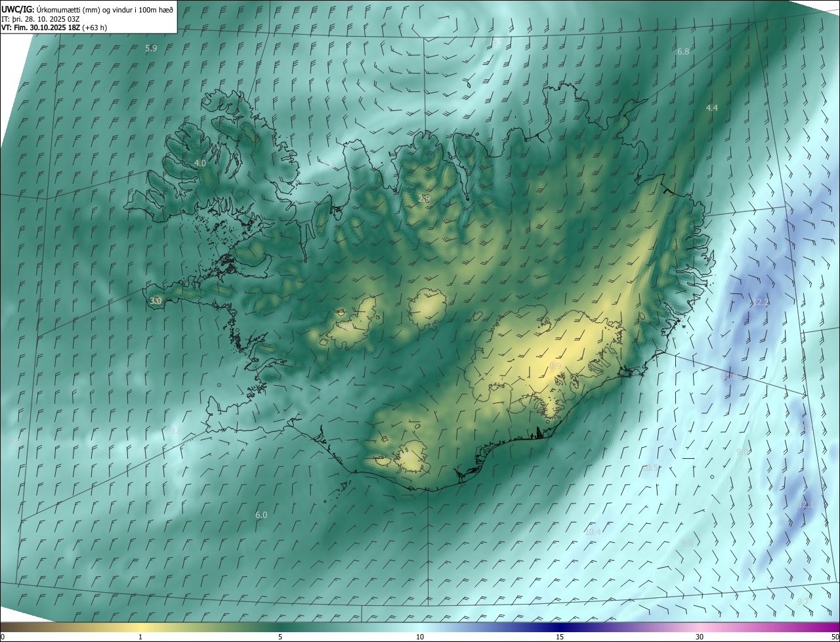Click the color scale tick label "10"

tap(420, 637)
